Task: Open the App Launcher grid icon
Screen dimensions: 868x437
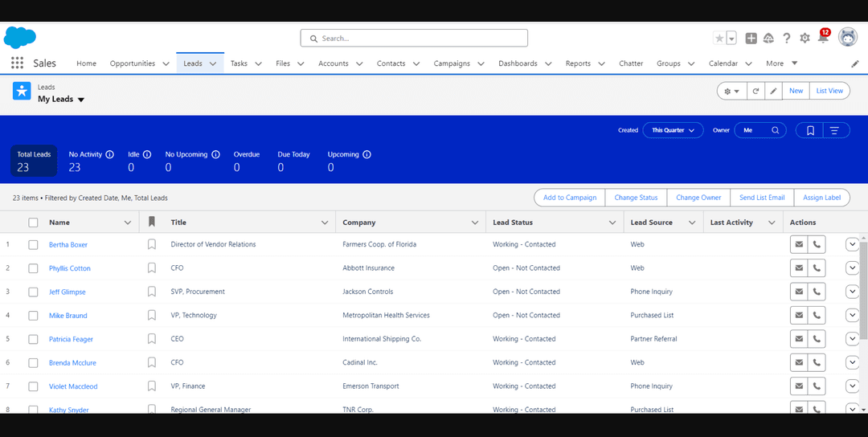Action: tap(17, 63)
